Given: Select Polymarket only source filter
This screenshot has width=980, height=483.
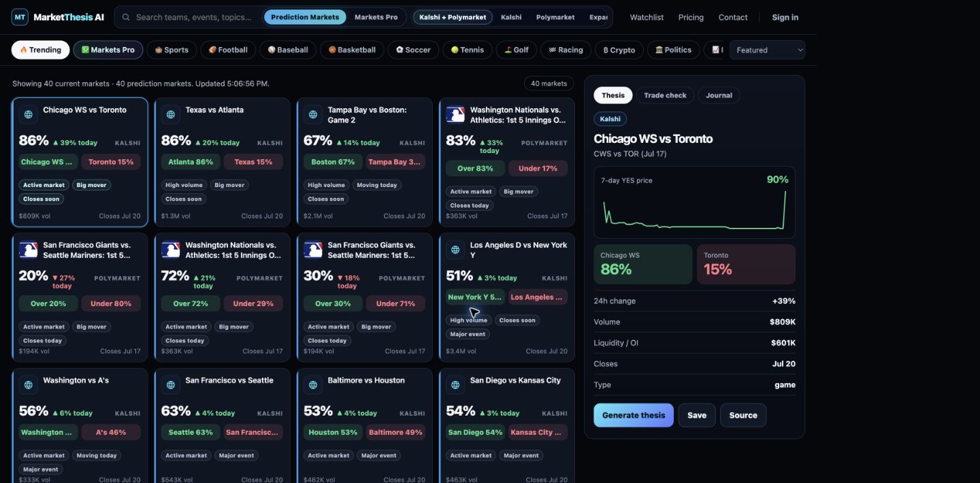Looking at the screenshot, I should [x=555, y=17].
